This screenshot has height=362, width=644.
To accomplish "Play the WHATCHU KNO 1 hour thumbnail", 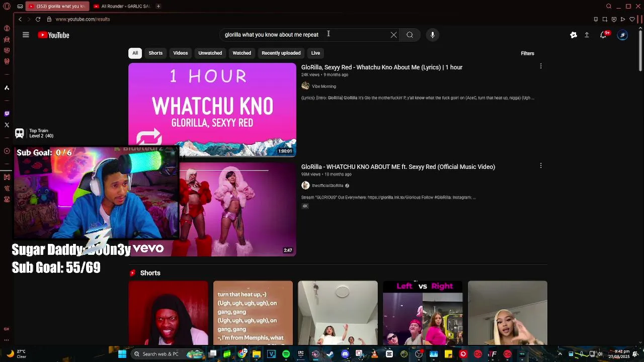I will click(212, 110).
